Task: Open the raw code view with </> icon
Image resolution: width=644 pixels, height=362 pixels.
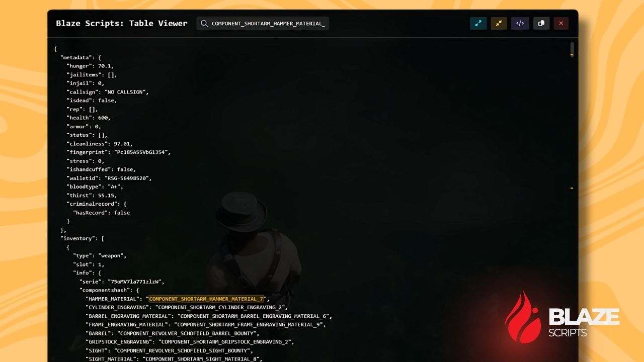Action: click(x=520, y=23)
